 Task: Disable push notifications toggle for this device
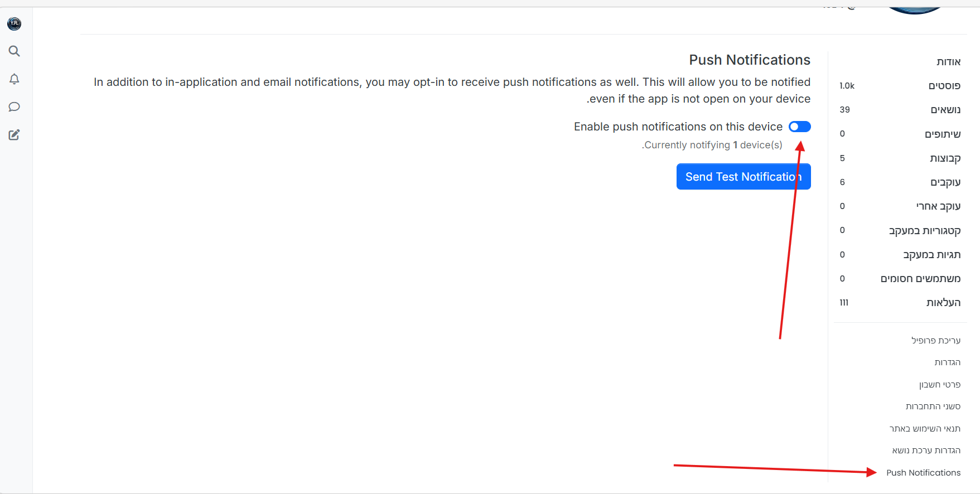coord(799,127)
